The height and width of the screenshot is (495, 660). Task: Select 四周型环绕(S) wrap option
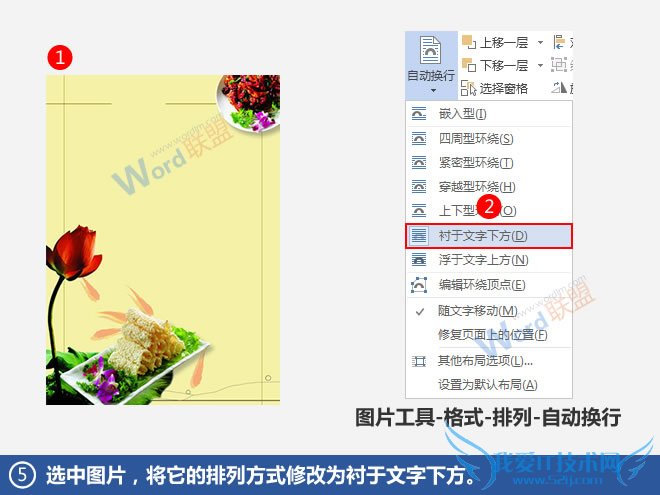pos(489,138)
